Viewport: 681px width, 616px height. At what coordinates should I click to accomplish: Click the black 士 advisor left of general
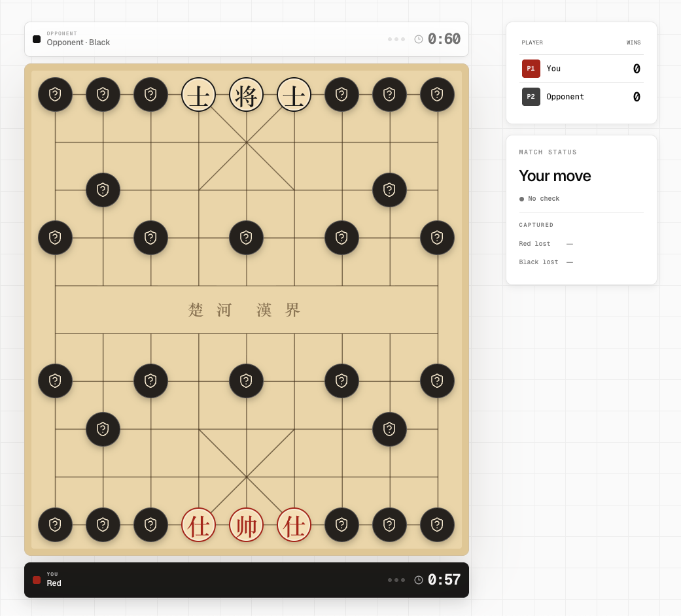click(198, 95)
